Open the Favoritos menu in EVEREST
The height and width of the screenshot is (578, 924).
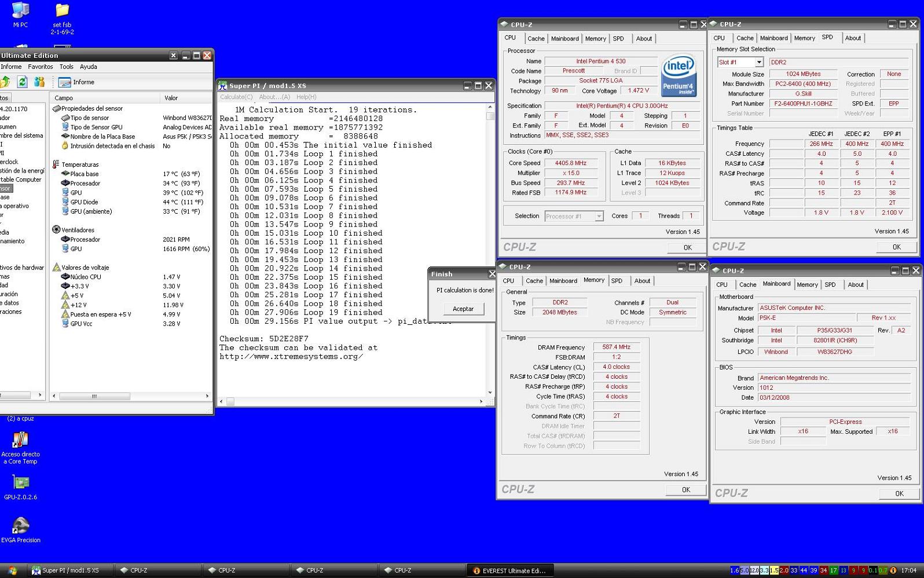pyautogui.click(x=41, y=67)
